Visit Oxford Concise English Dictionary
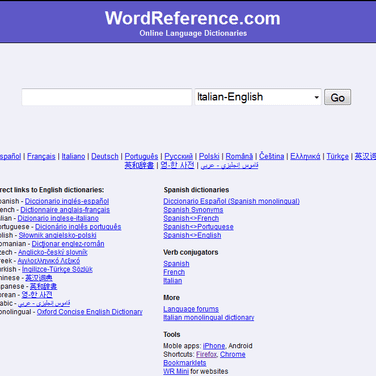Viewport: 376px width, 376px height. point(90,312)
